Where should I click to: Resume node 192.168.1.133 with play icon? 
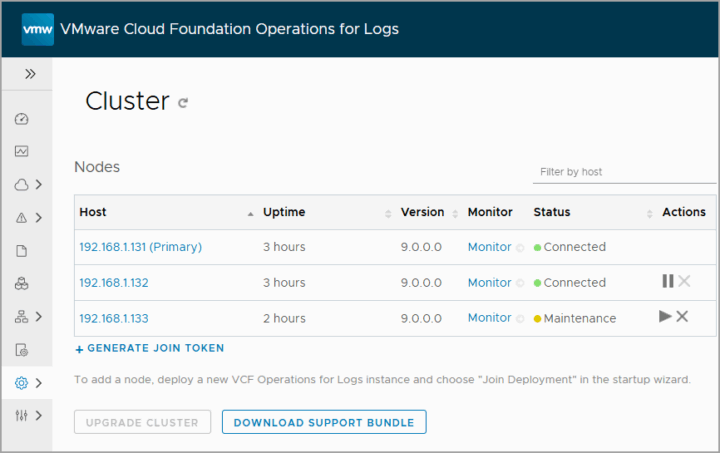(665, 316)
